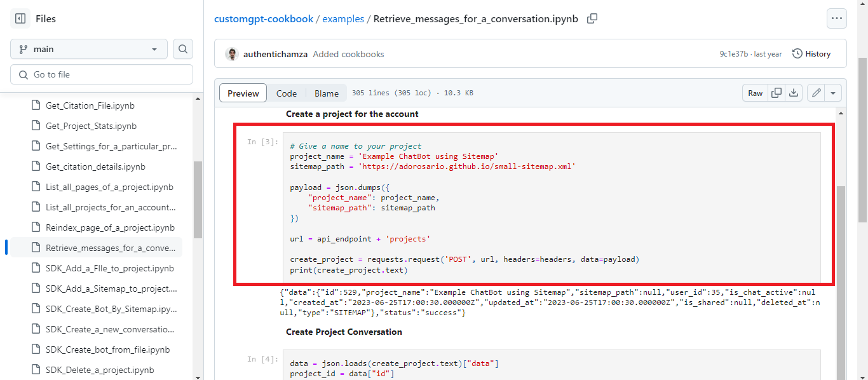Expand the dropdown arrow next to the edit pencil
Screen dimensions: 868x380
pyautogui.click(x=832, y=92)
